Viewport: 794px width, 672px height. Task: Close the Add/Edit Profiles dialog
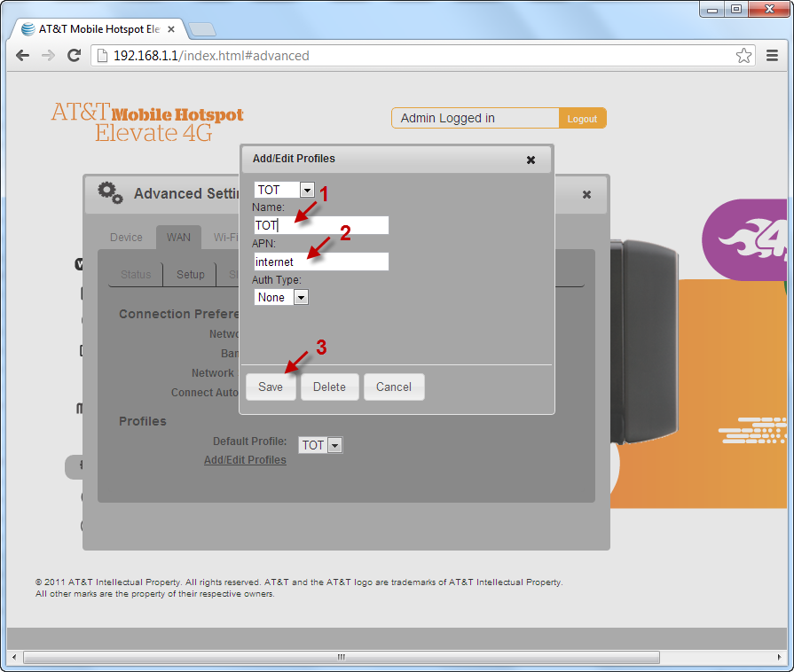pyautogui.click(x=531, y=160)
